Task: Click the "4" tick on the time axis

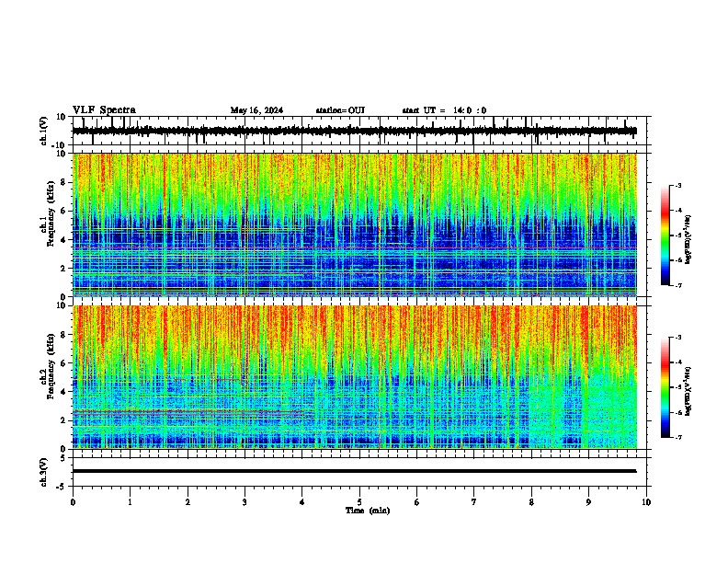Action: point(302,502)
